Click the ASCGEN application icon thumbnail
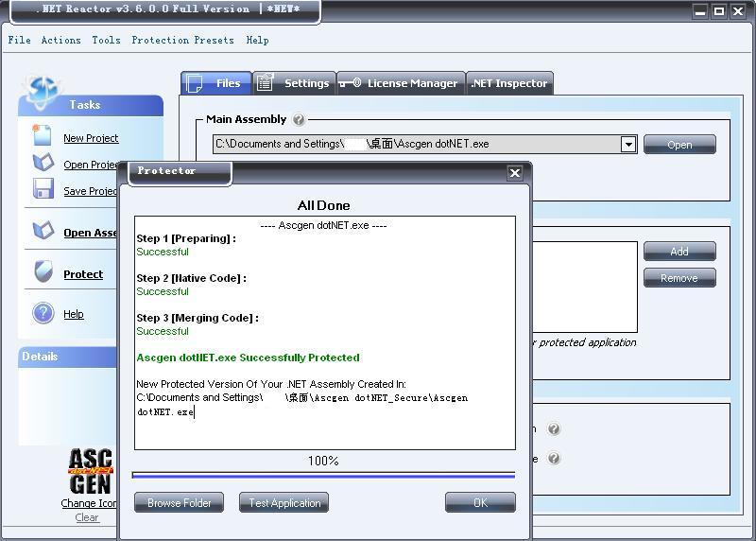The image size is (756, 541). tap(90, 471)
